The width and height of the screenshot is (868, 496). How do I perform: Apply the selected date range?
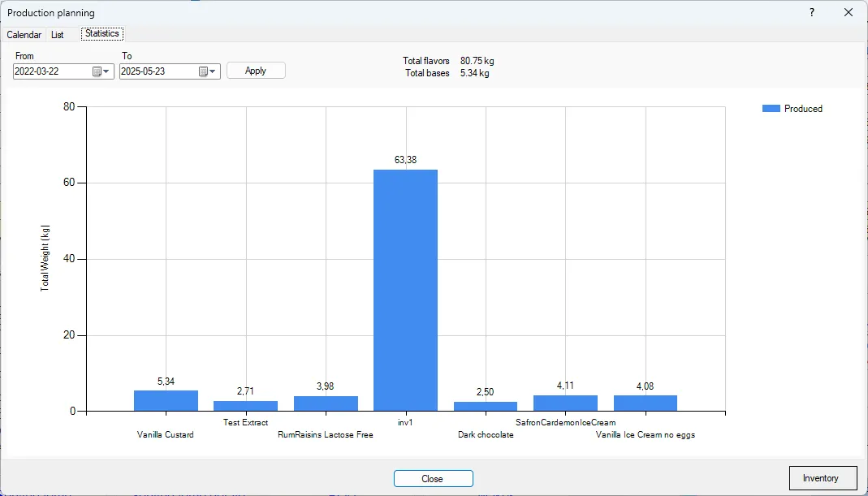coord(256,71)
